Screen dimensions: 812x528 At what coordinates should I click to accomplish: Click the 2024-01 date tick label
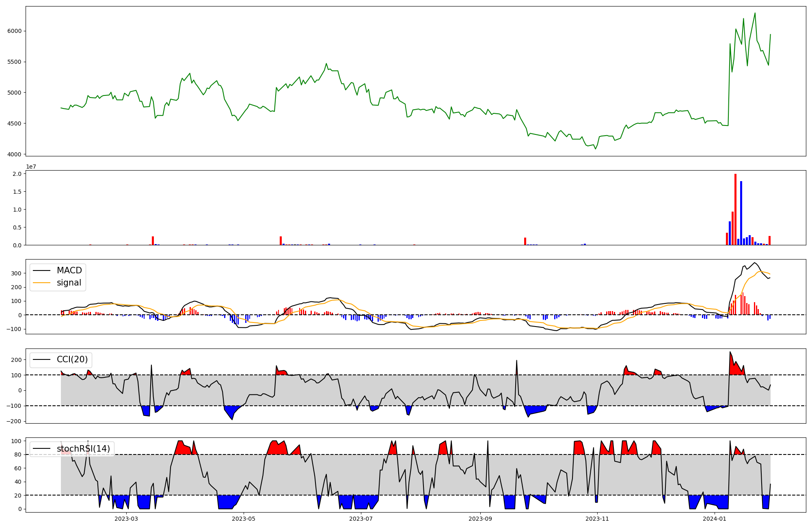(715, 519)
